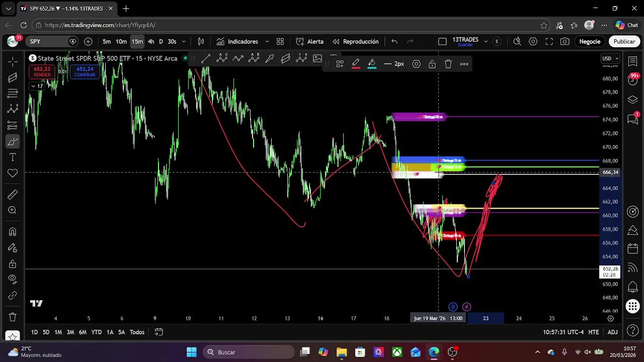This screenshot has width=644, height=362.
Task: Enter fullscreen mode
Action: 549,42
